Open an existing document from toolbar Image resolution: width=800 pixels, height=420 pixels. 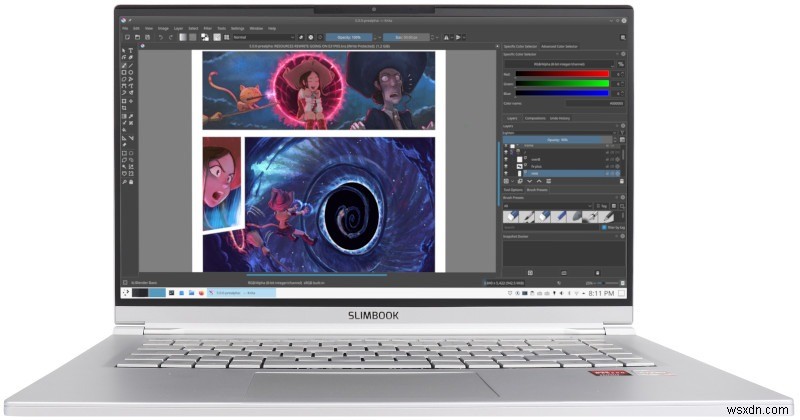click(137, 37)
